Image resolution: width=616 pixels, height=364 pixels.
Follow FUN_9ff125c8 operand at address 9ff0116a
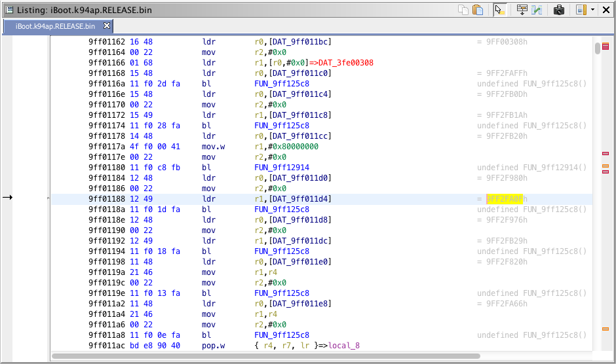[282, 84]
